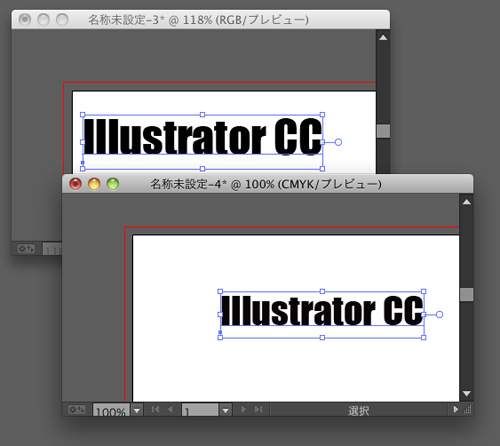Click the title 名称未設定-3* @ 118% (RGB/プレビュー)
Screen dimensions: 500x446
point(198,20)
